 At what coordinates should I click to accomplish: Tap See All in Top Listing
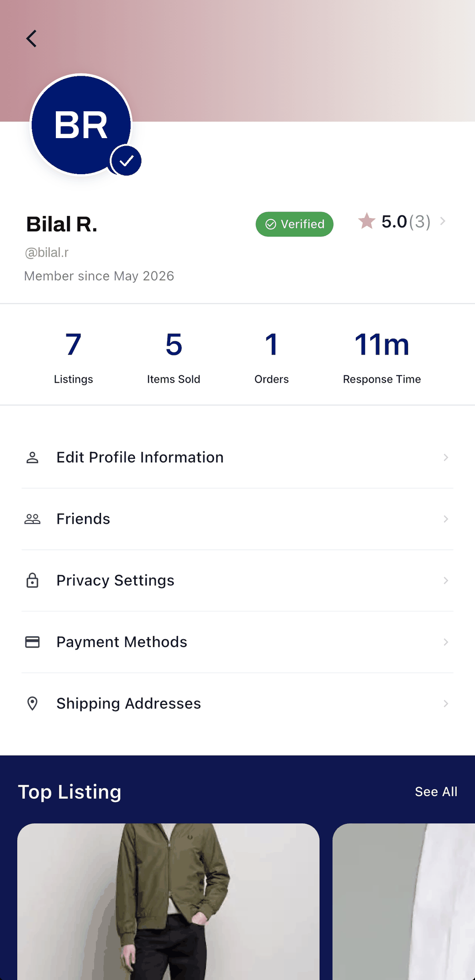pos(436,792)
